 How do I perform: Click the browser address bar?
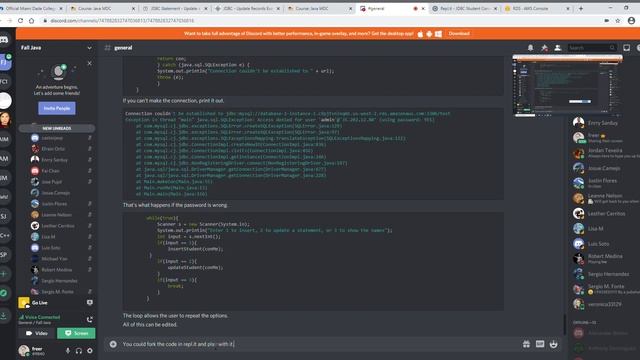coord(318,20)
